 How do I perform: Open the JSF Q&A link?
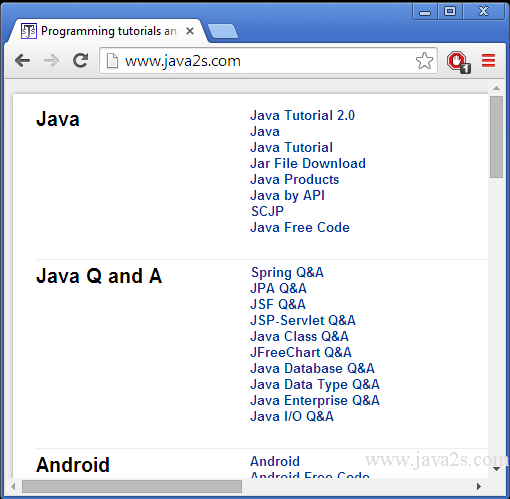(278, 304)
